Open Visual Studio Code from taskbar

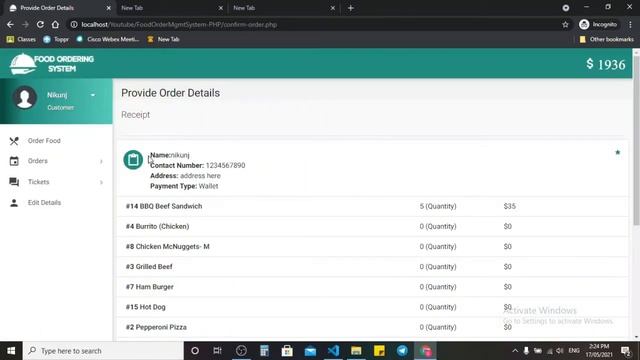[x=333, y=351]
